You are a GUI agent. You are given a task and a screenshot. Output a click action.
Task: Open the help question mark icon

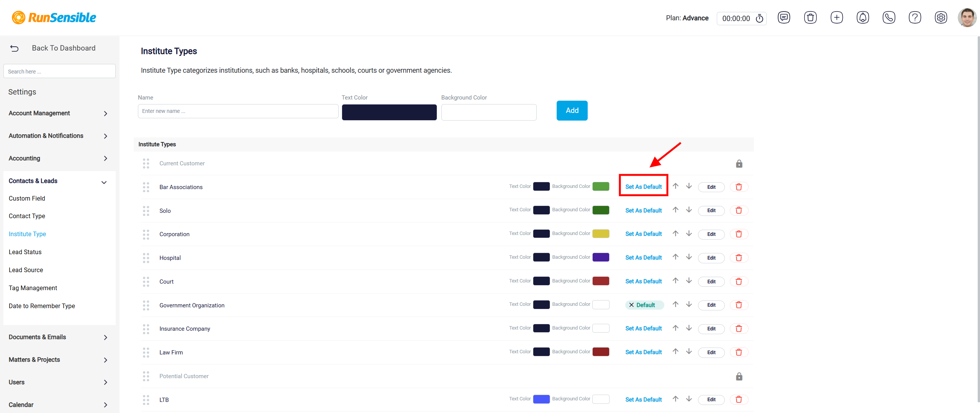[x=915, y=18]
